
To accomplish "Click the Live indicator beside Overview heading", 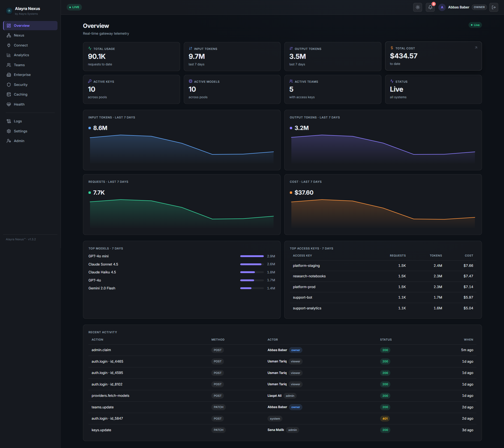I will [475, 25].
